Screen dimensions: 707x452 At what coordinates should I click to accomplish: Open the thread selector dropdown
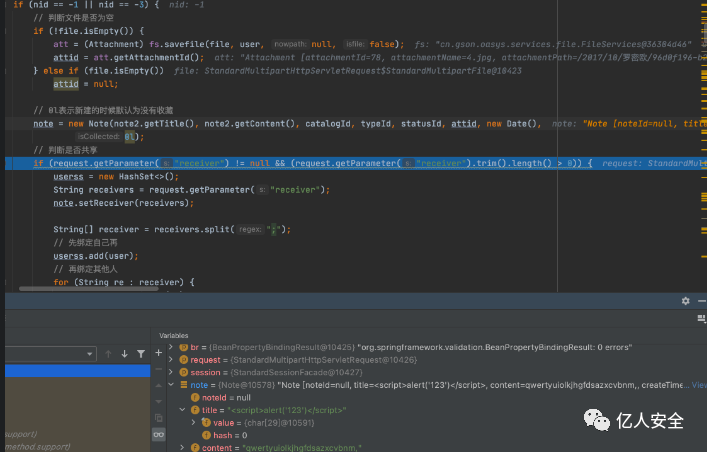tap(50, 354)
